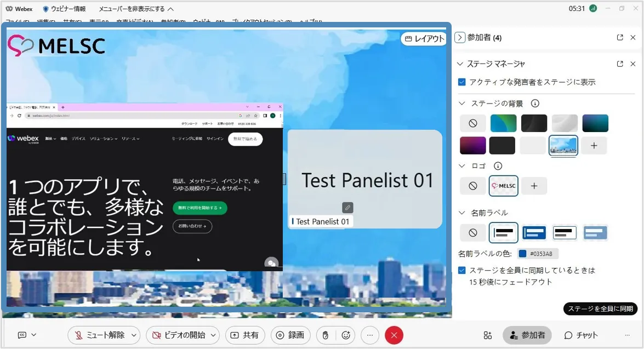Open the apps grid icon
Image resolution: width=644 pixels, height=349 pixels.
pyautogui.click(x=487, y=335)
